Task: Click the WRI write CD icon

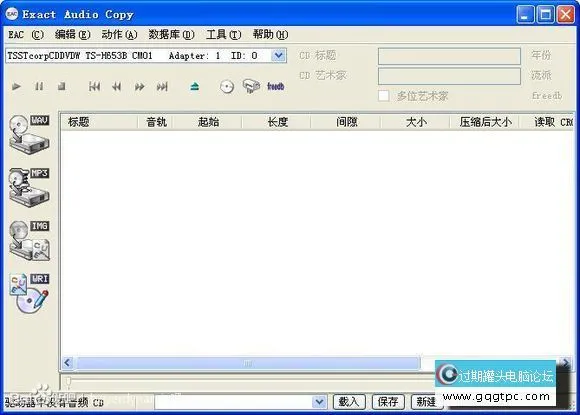Action: 29,293
